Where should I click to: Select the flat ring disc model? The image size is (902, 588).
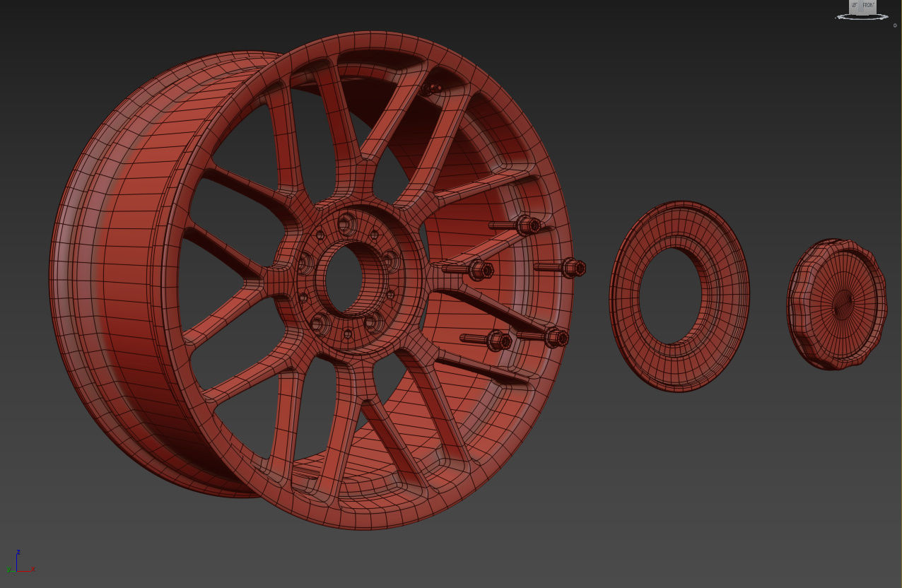tap(679, 296)
